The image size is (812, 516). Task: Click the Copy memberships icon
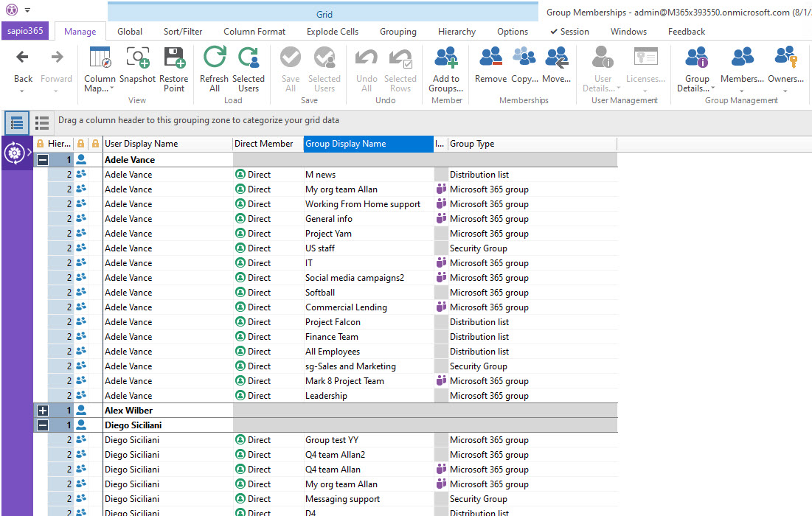point(524,58)
